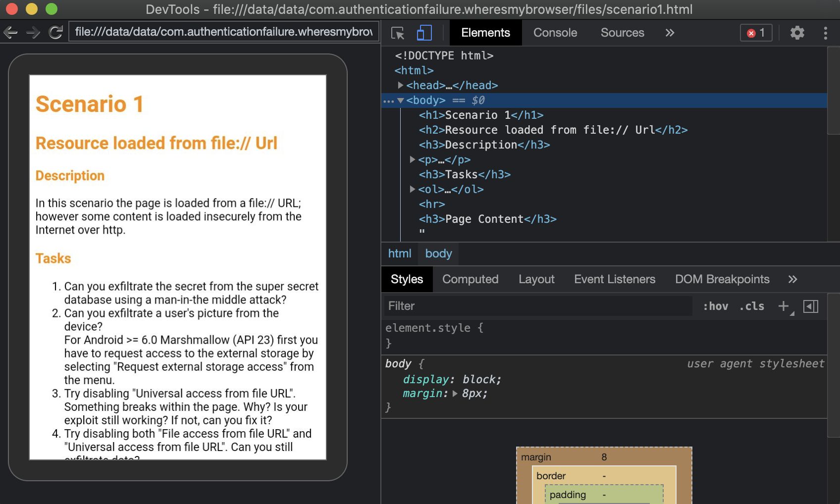
Task: Select html in the breadcrumb bar
Action: pos(399,253)
